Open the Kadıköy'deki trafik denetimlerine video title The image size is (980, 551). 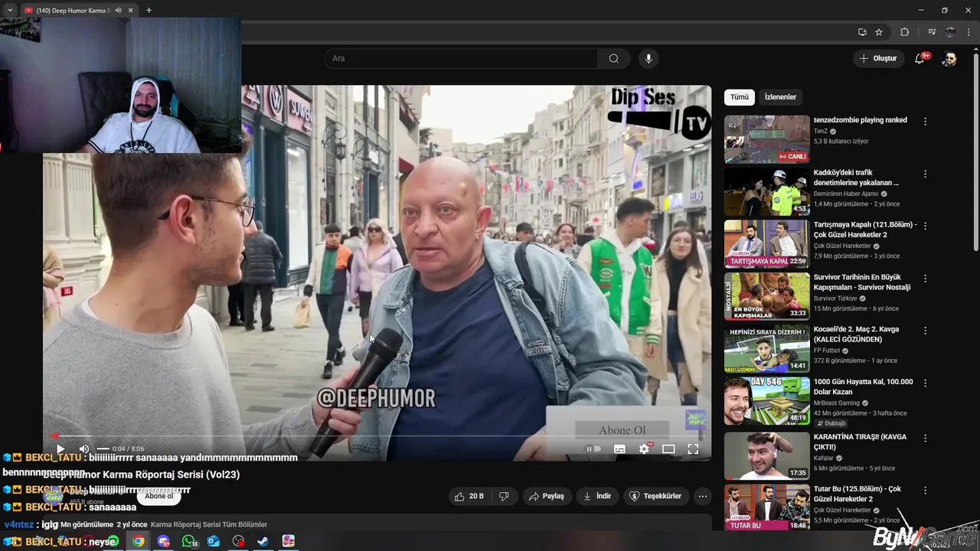(x=856, y=178)
